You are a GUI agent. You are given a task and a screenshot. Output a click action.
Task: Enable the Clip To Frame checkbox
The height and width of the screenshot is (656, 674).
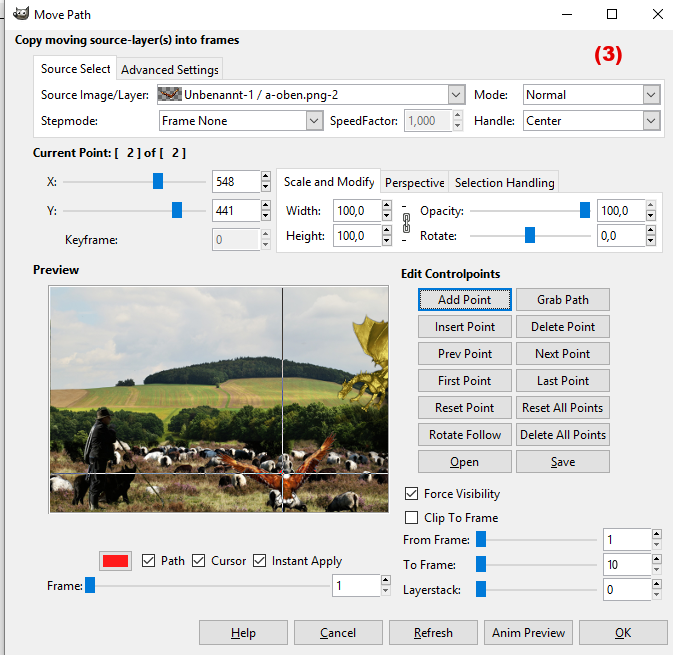(411, 518)
